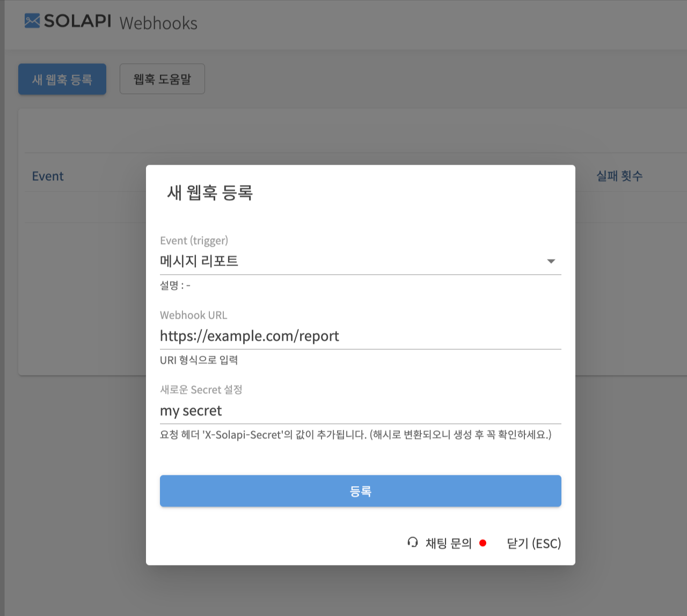Click the Webhooks page heading
Screen dimensions: 687x616
[x=158, y=23]
